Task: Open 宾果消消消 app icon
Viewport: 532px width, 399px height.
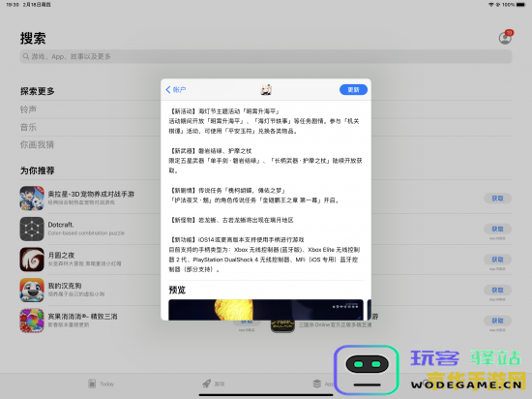Action: click(32, 321)
